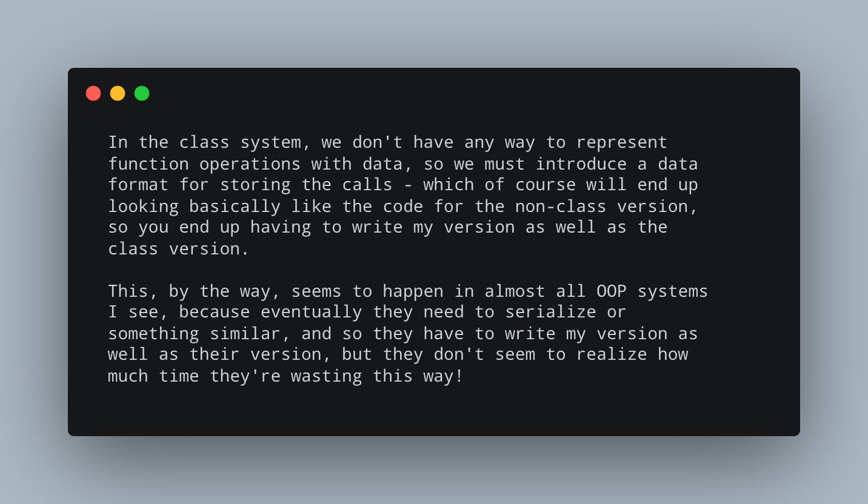Click the word "OOP" in the text
The image size is (868, 504).
(x=612, y=291)
